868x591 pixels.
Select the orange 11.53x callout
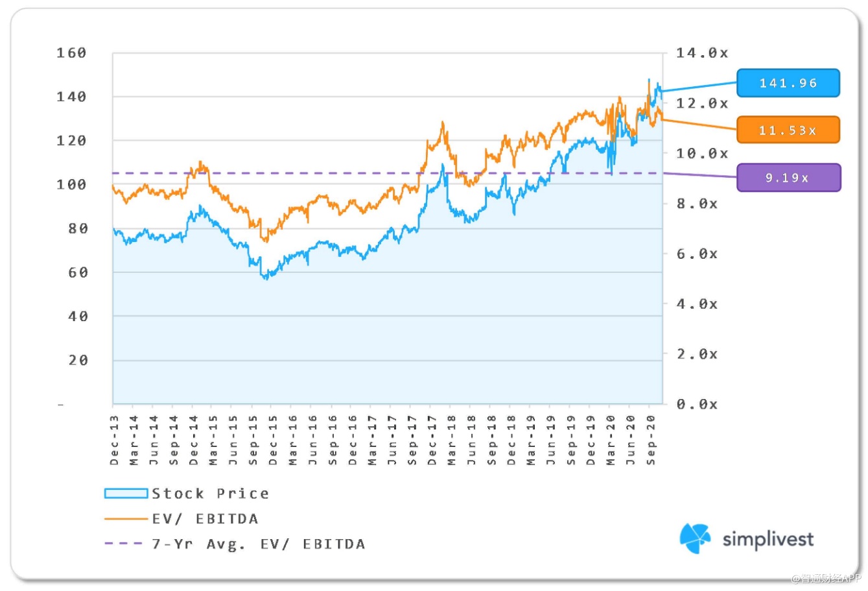788,130
